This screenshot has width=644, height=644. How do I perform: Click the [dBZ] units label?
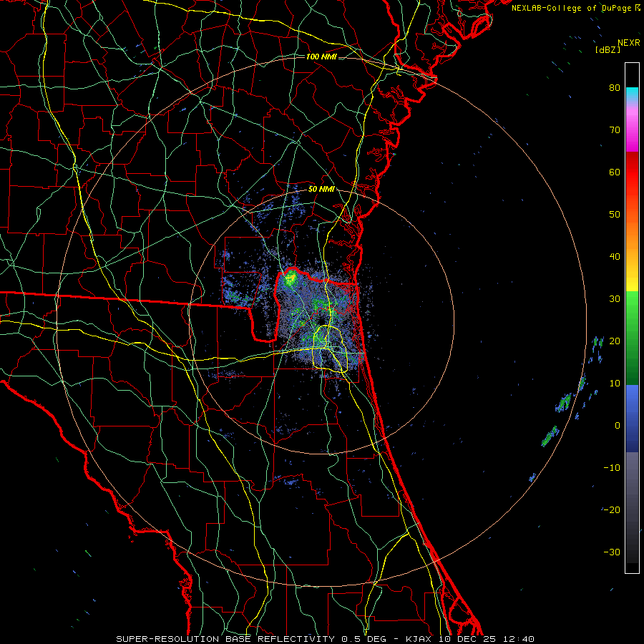tap(608, 50)
